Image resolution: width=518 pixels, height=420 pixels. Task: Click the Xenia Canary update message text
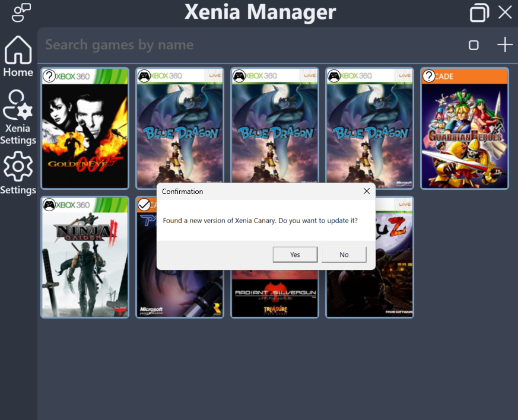pos(260,221)
